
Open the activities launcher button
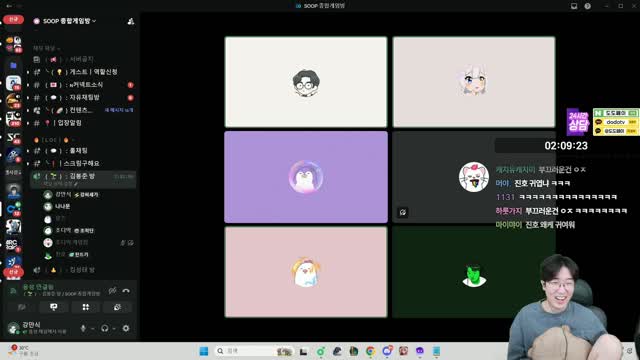[85, 307]
